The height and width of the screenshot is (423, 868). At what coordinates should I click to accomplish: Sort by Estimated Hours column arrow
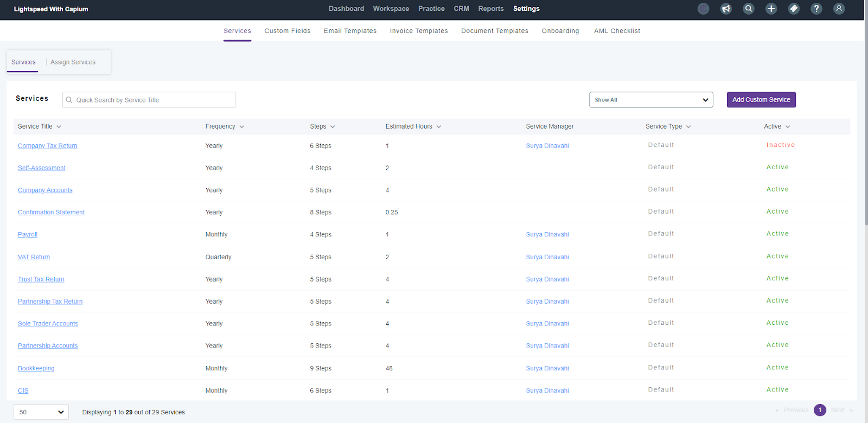(438, 127)
